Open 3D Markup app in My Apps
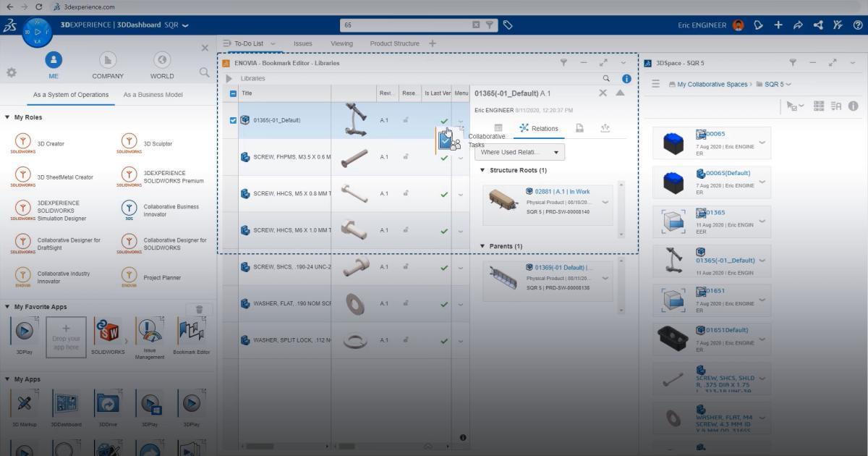Screen dimensions: 868x456 (25, 404)
